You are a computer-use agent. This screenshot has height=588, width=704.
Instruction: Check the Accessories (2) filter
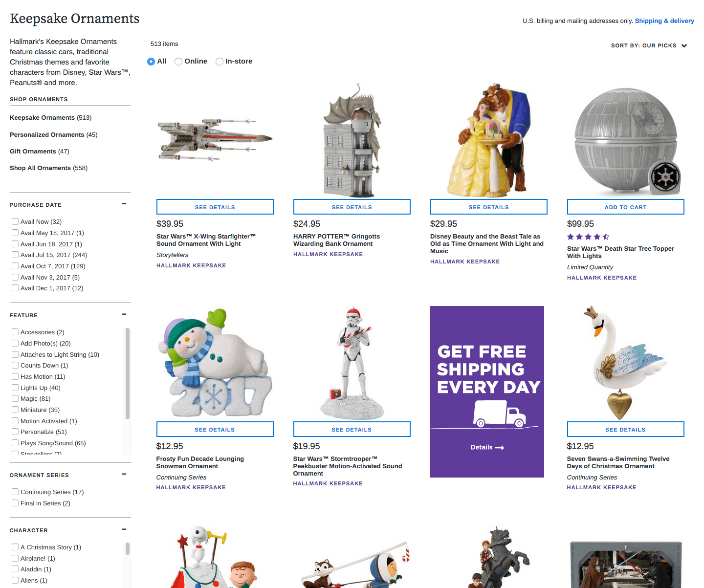pyautogui.click(x=15, y=332)
